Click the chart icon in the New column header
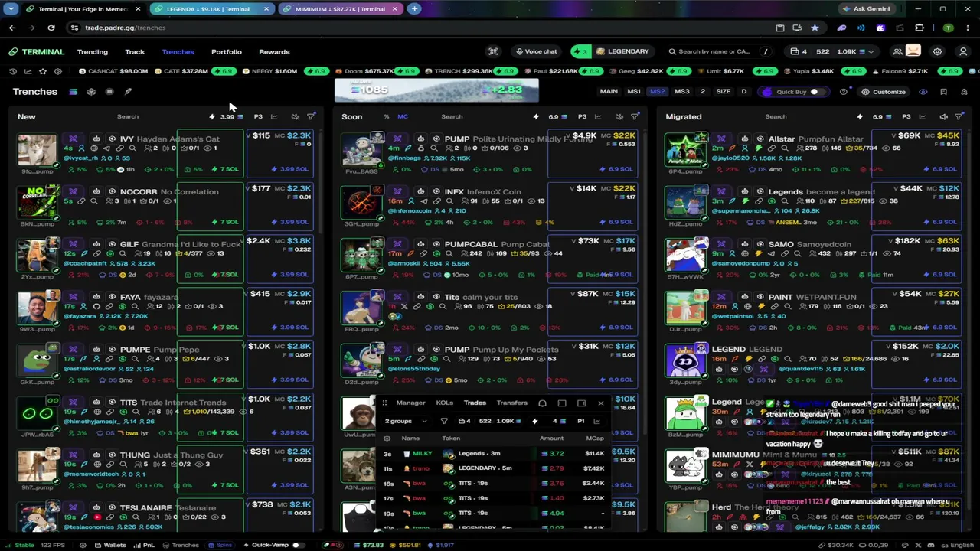Viewport: 980px width, 551px height. tap(274, 117)
